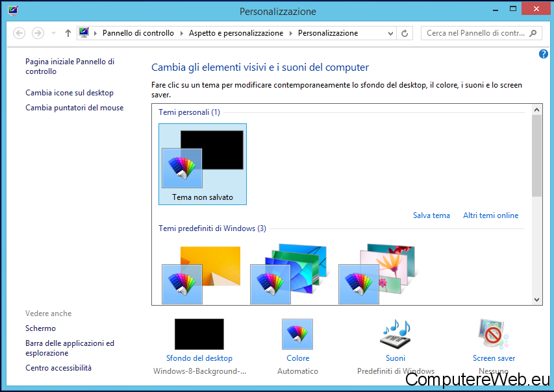Open the recent locations dropdown arrow
554x392 pixels.
[54, 33]
